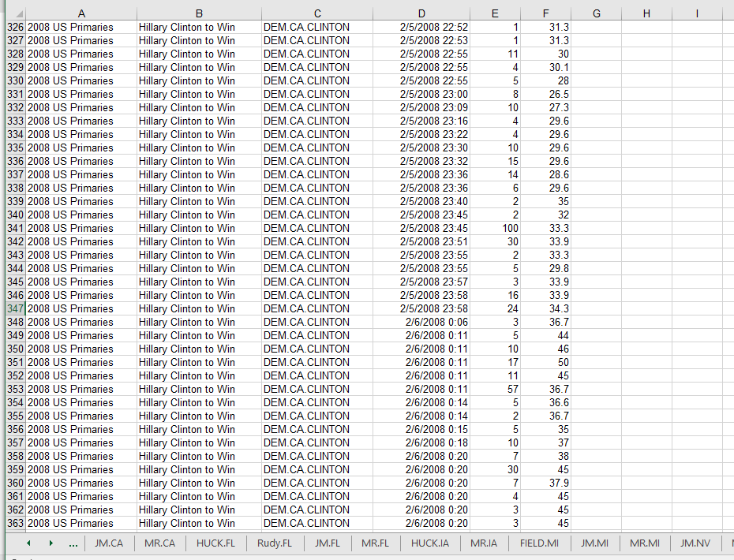The width and height of the screenshot is (734, 560).
Task: Select row 347 header
Action: pos(16,308)
